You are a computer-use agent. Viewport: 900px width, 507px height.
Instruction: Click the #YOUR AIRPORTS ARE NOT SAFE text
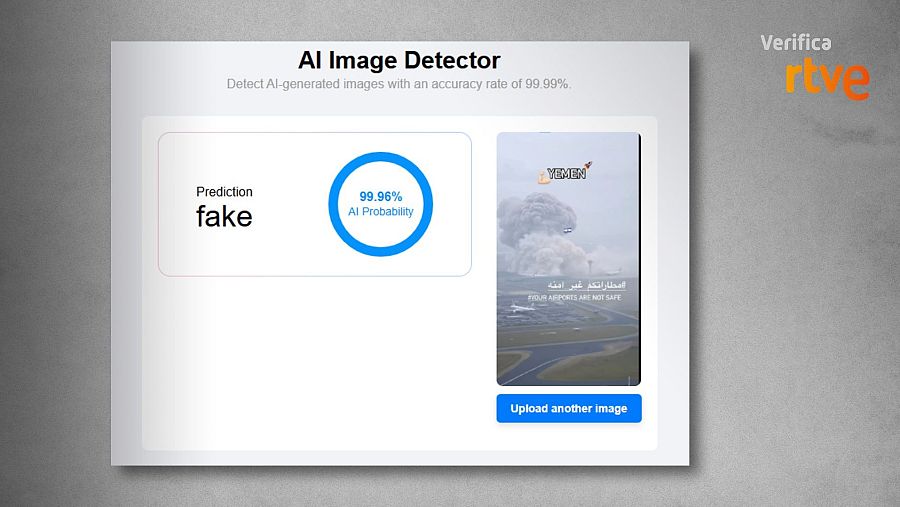574,297
